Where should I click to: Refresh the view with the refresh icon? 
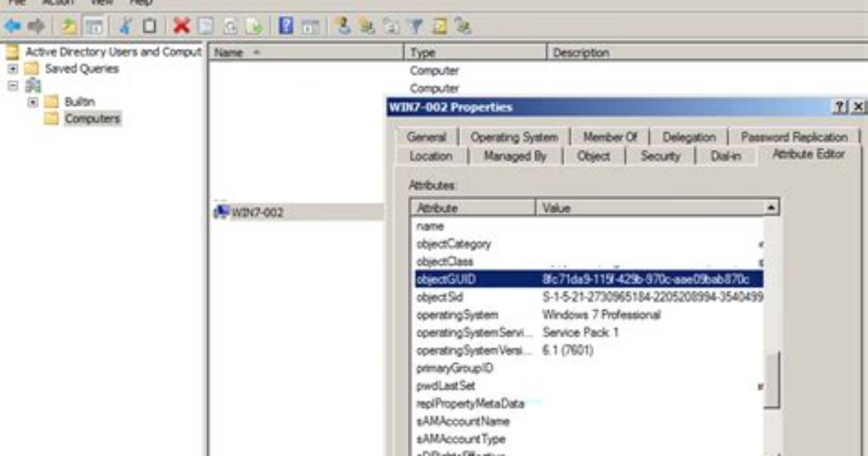click(x=230, y=26)
